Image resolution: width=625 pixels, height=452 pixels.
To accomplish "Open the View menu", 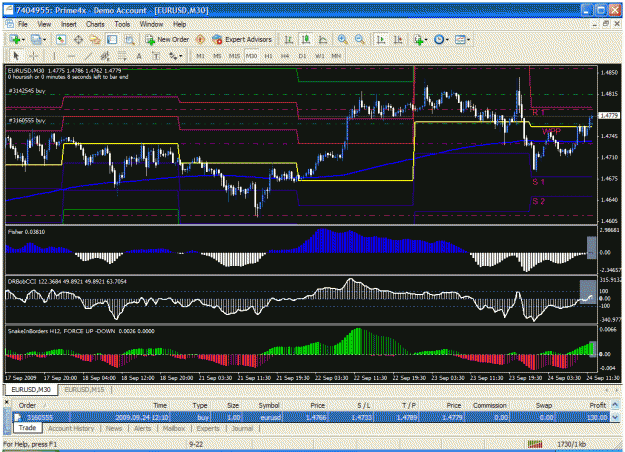I will coord(44,24).
